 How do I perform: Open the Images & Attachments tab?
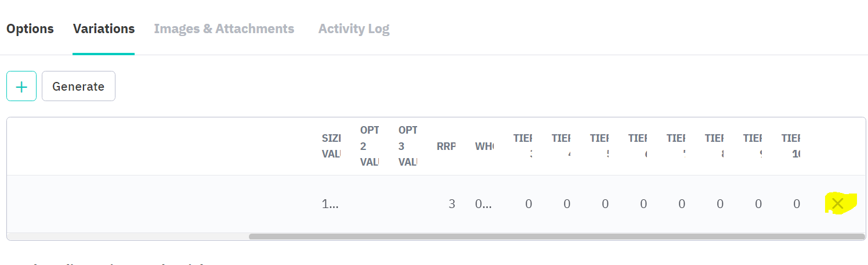pos(224,28)
